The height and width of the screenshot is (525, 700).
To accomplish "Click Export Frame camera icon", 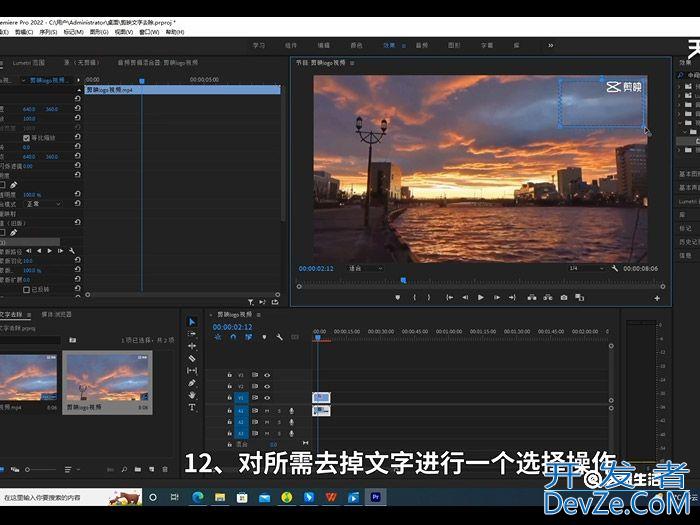I will (x=564, y=297).
